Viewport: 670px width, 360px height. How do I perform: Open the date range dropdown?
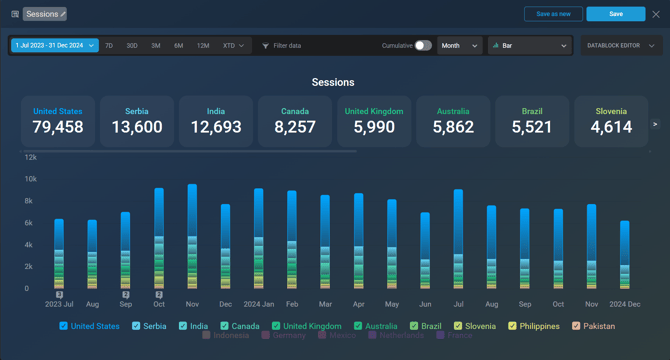point(55,45)
